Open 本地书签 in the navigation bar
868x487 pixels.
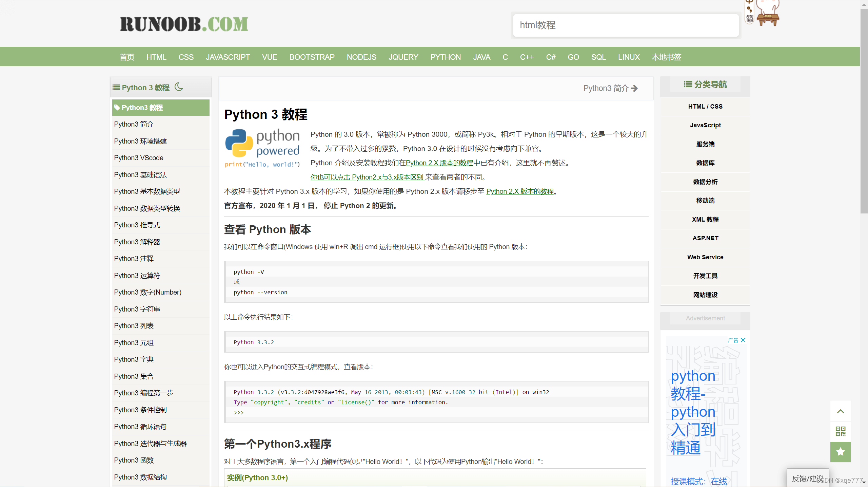tap(666, 57)
